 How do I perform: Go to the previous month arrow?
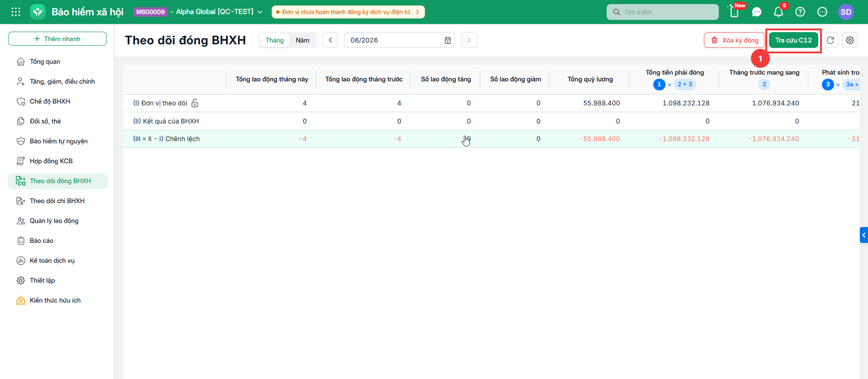[330, 40]
